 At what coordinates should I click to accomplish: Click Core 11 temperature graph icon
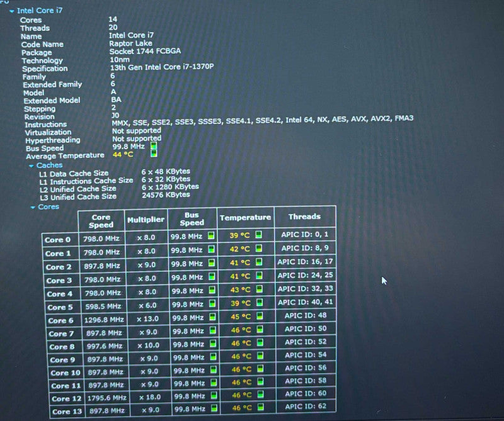point(260,381)
